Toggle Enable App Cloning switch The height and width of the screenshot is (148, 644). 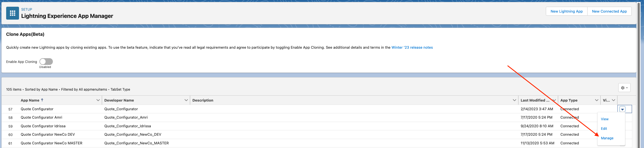pos(46,62)
